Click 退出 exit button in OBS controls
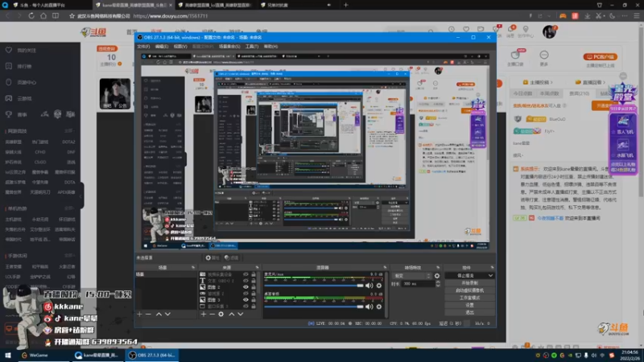Screen dimensions: 644x362 point(469,313)
